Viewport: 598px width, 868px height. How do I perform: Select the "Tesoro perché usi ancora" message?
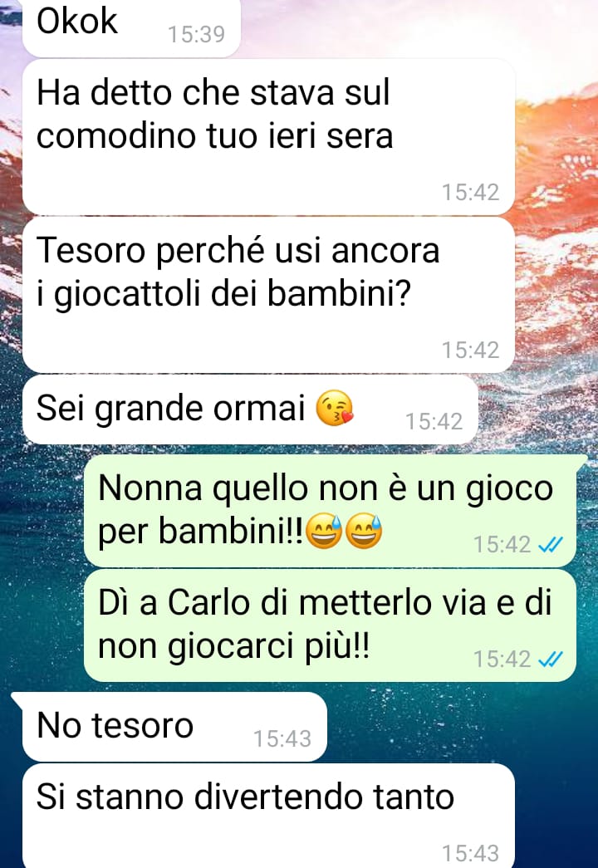[268, 295]
